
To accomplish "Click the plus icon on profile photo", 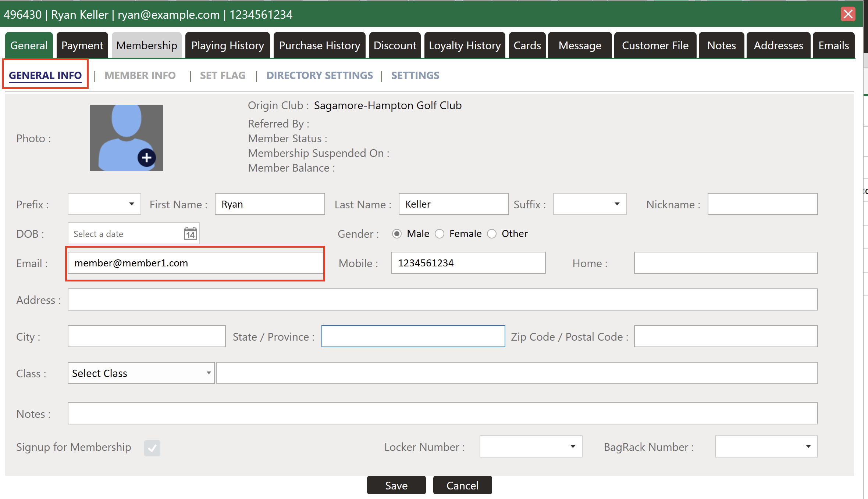I will [146, 158].
